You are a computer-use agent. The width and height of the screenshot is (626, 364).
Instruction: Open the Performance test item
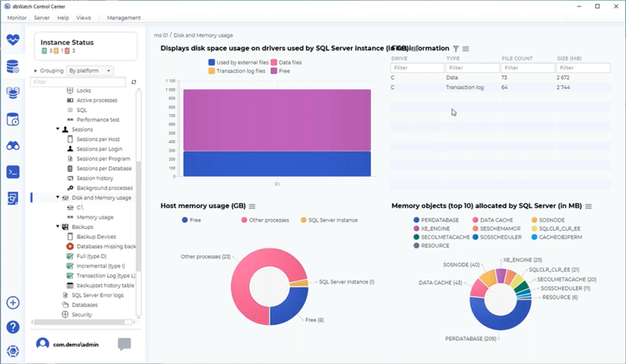click(x=98, y=119)
